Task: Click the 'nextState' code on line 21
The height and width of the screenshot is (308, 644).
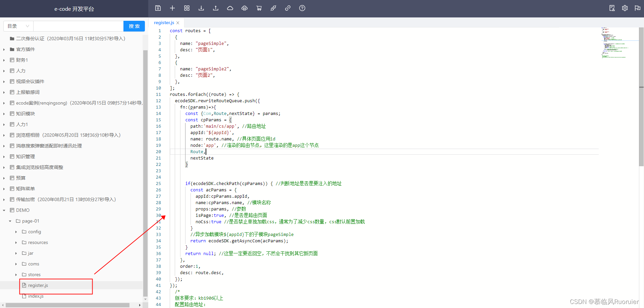Action: [x=202, y=158]
